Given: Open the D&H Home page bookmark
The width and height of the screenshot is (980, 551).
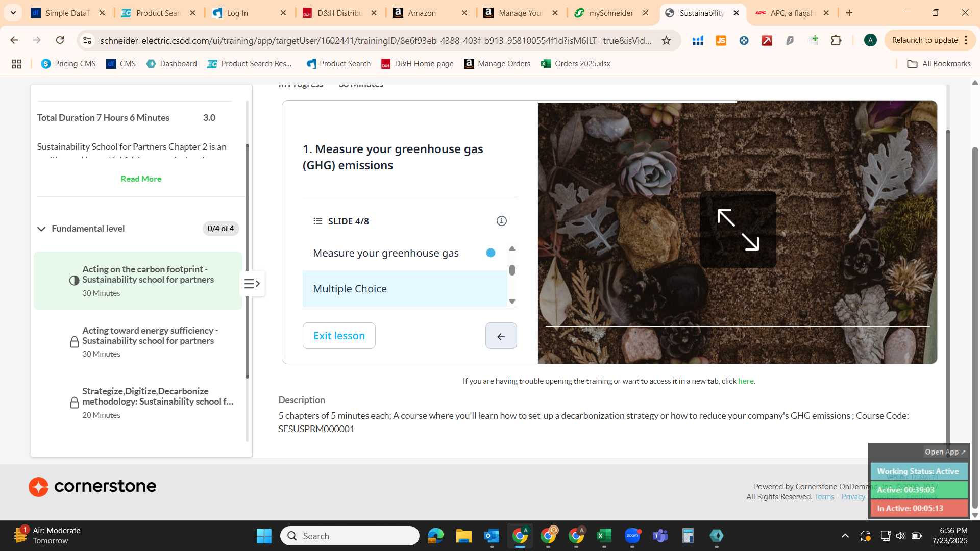Looking at the screenshot, I should [x=418, y=64].
